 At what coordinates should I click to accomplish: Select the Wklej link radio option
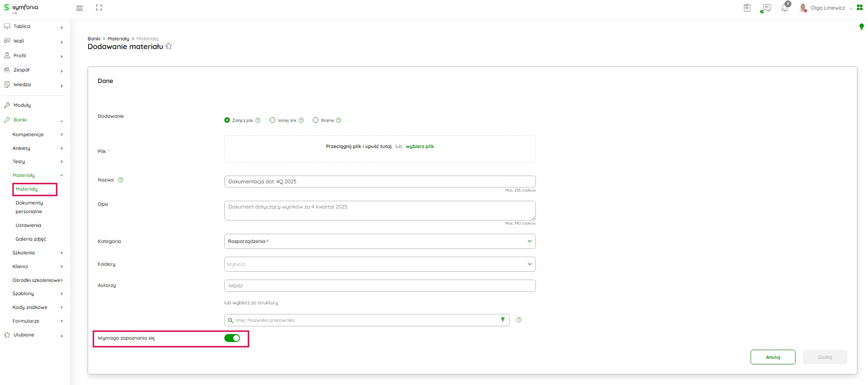point(273,121)
